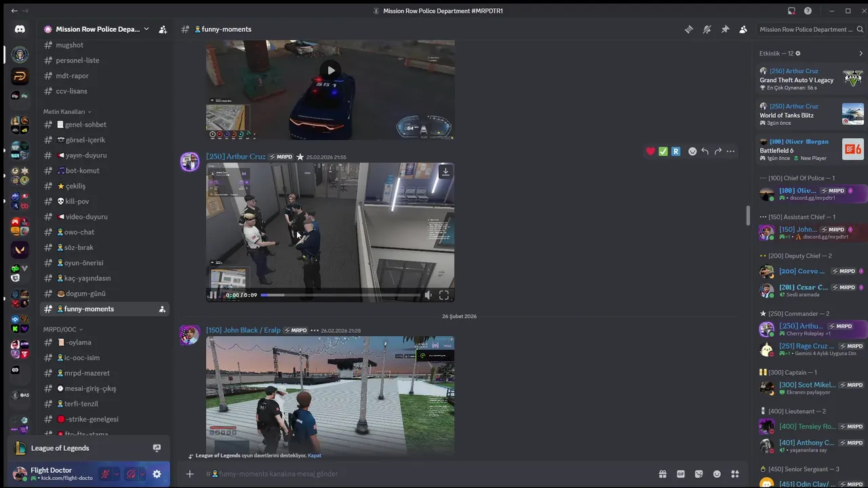Select [400] Tensiey Ro member
The image size is (868, 488).
pyautogui.click(x=812, y=426)
